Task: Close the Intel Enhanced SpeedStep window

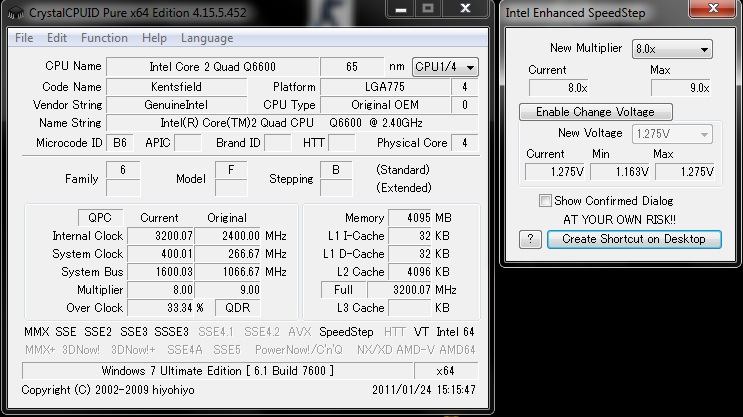Action: point(713,8)
